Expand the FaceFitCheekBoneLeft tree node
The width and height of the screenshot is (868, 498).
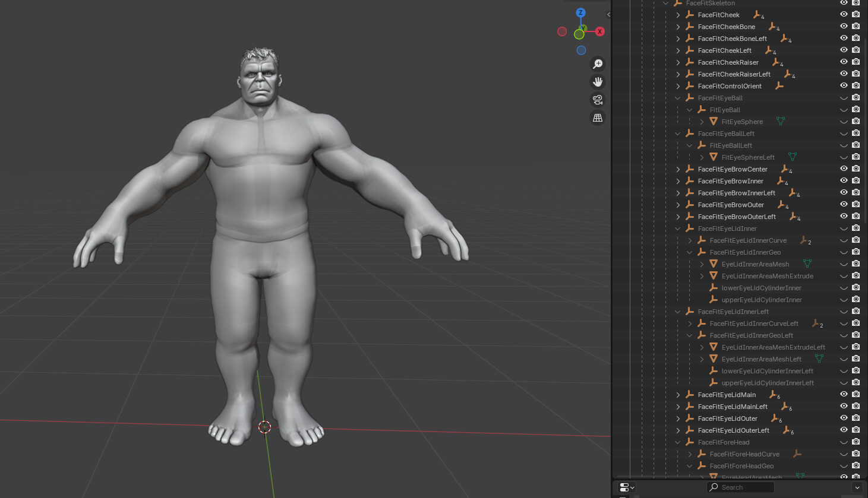(x=678, y=39)
